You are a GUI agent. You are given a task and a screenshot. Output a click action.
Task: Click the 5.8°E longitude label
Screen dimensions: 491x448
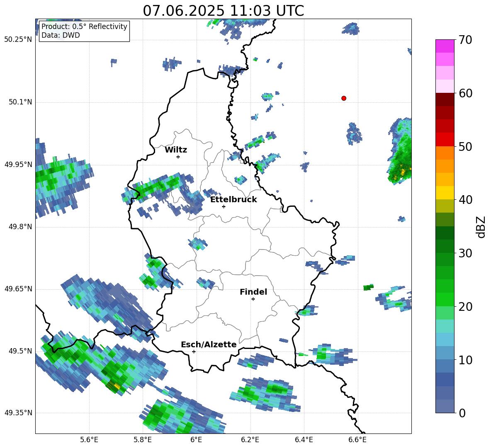[143, 440]
